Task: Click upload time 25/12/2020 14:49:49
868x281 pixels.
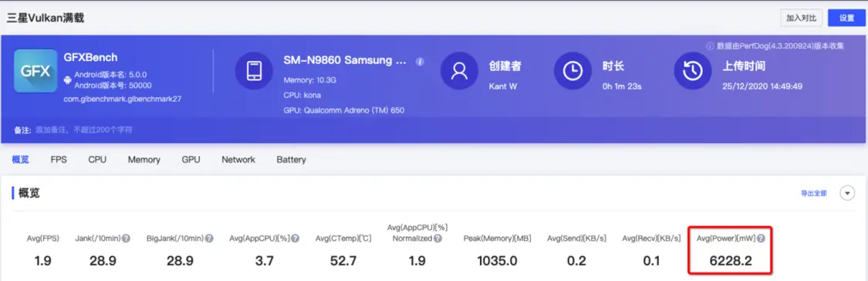Action: (x=762, y=86)
